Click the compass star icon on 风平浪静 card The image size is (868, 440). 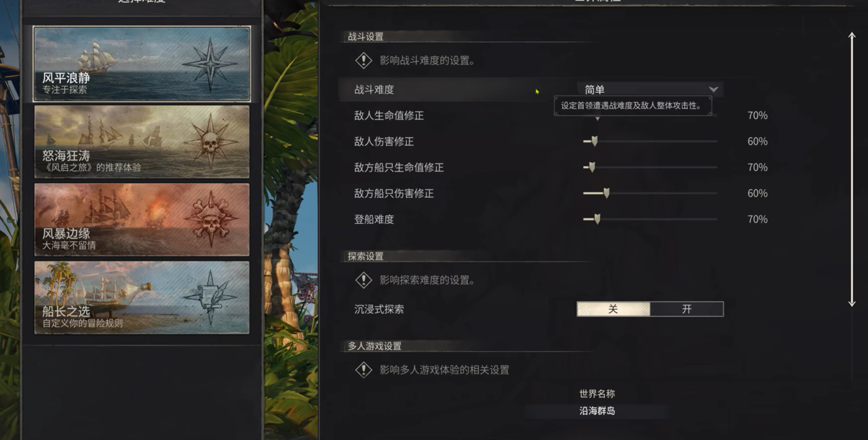[210, 64]
